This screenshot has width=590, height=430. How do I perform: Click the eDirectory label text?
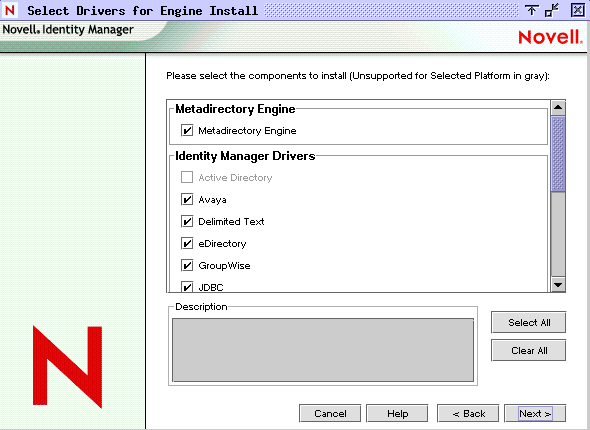click(222, 244)
